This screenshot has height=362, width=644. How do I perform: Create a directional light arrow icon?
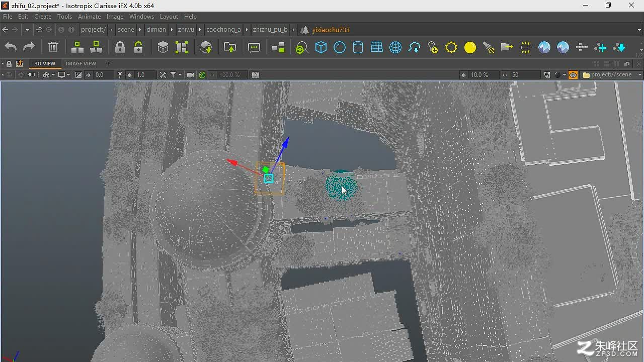tap(507, 47)
